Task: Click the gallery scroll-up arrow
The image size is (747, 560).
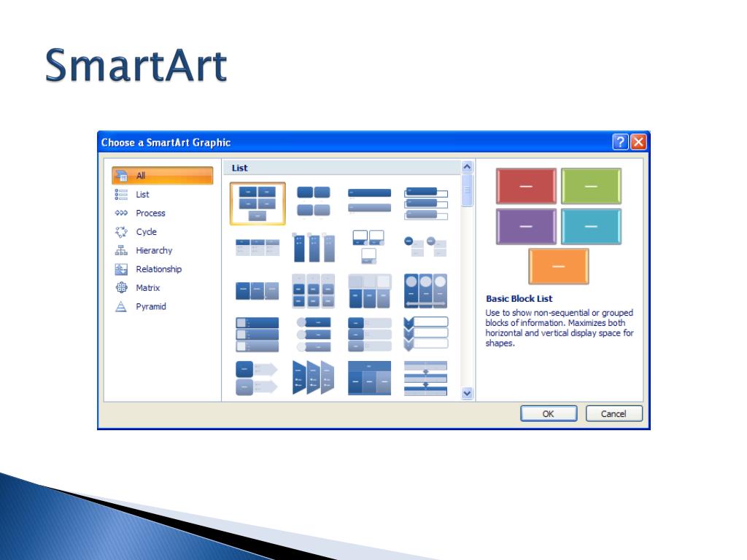Action: pyautogui.click(x=467, y=167)
